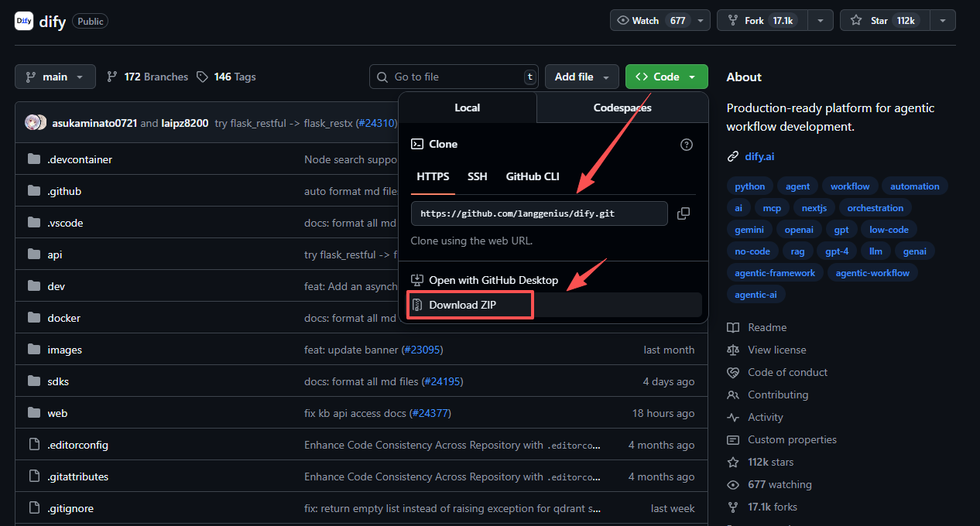Screen dimensions: 980x526
Task: Open the low-code topic tag
Action: pyautogui.click(x=889, y=230)
